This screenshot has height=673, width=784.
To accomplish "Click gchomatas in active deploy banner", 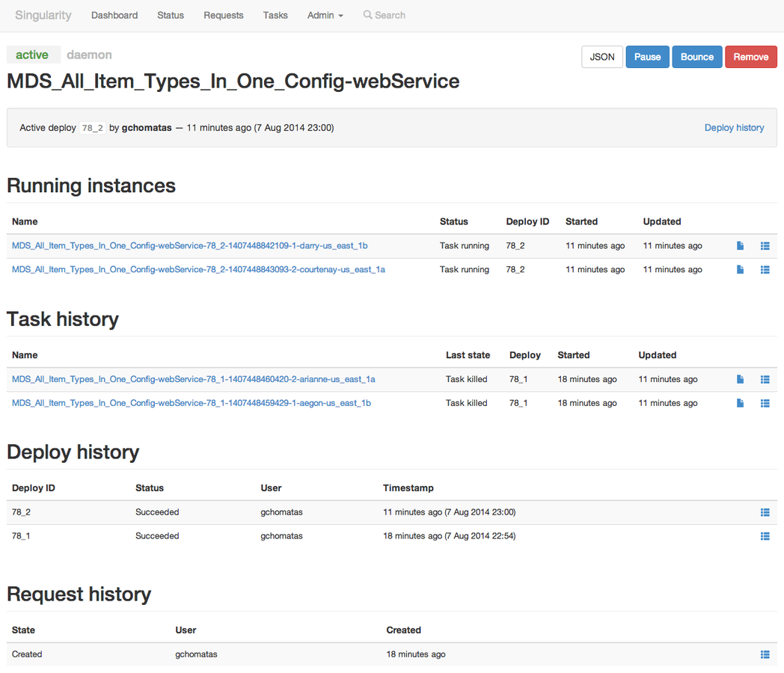I will [147, 128].
